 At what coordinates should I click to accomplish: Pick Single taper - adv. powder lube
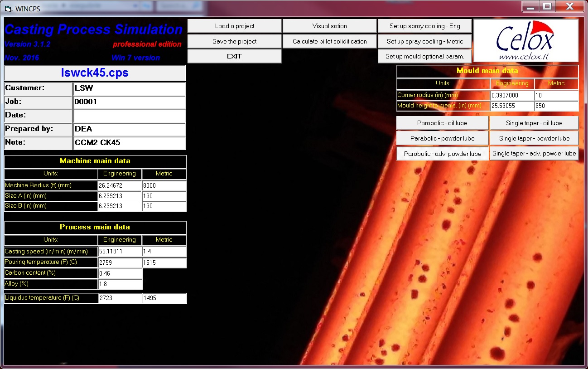coord(534,153)
